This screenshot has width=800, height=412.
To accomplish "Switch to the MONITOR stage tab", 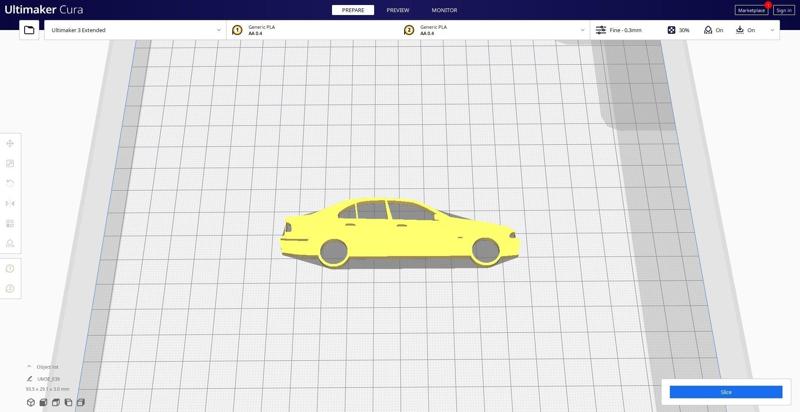I will point(444,10).
